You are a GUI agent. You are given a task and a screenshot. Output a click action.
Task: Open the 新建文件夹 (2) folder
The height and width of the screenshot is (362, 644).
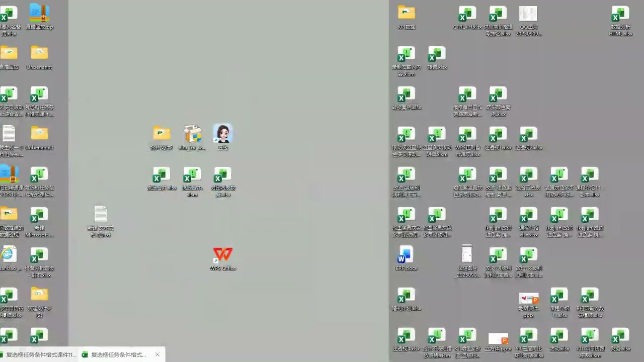[39, 302]
